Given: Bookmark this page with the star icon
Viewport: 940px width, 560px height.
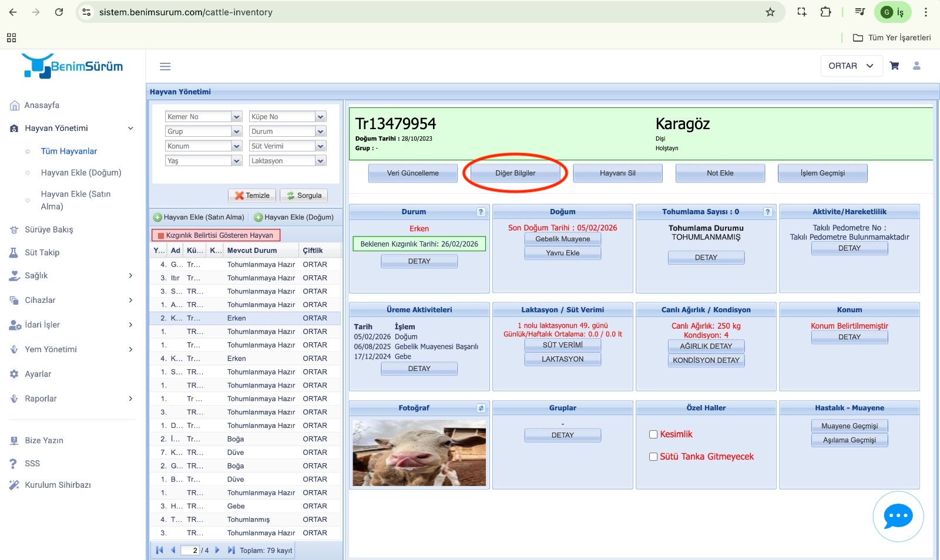Looking at the screenshot, I should (x=770, y=12).
